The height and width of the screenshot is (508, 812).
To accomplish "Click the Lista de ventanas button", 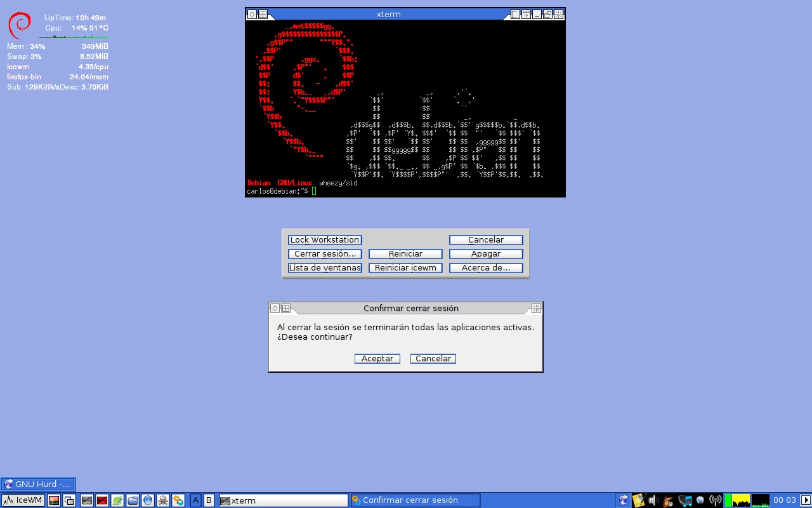I will (325, 268).
